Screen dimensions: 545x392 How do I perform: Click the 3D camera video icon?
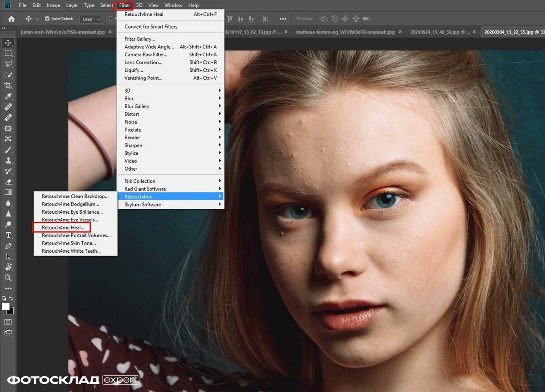(367, 19)
